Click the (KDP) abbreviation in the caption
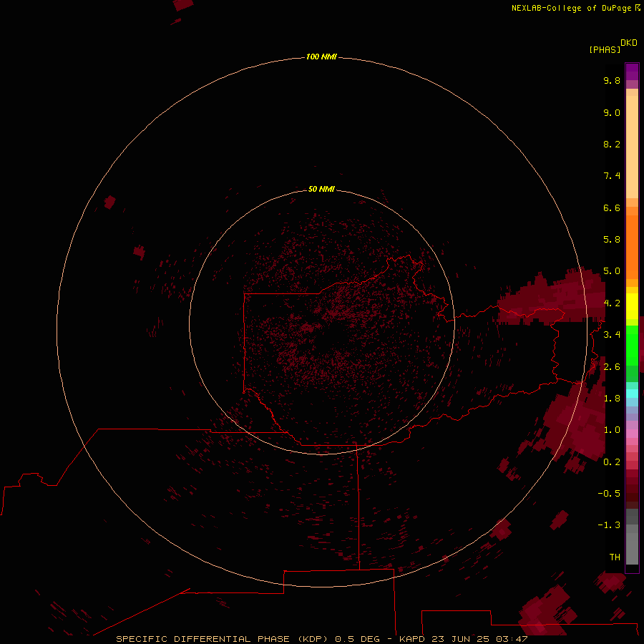 tap(313, 639)
